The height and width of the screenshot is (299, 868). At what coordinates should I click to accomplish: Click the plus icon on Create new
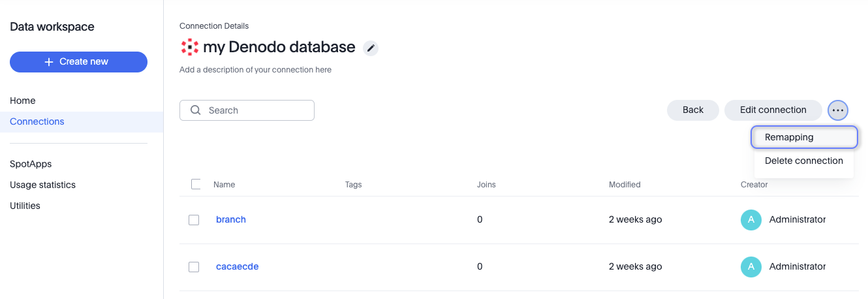point(48,61)
